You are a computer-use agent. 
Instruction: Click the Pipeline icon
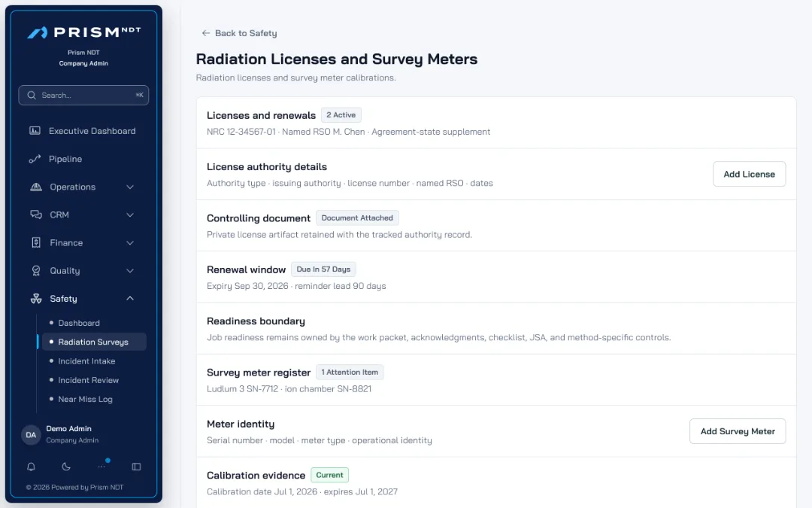pos(35,159)
